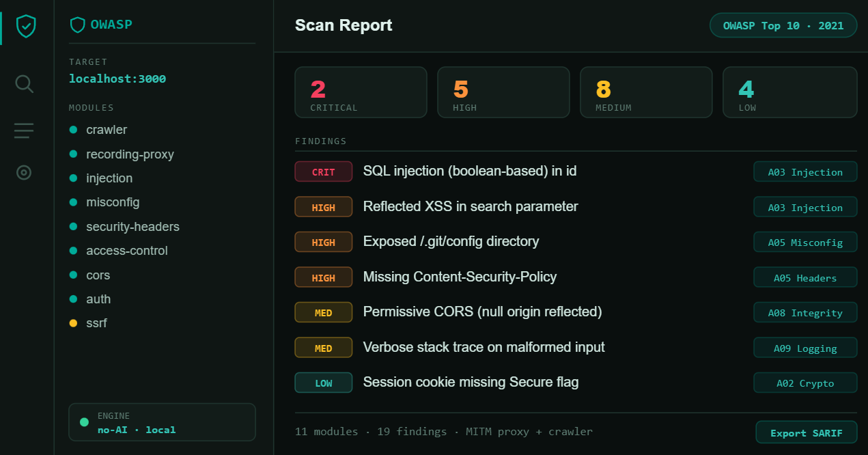This screenshot has height=455, width=868.
Task: Open the Critical count card
Action: coord(361,92)
